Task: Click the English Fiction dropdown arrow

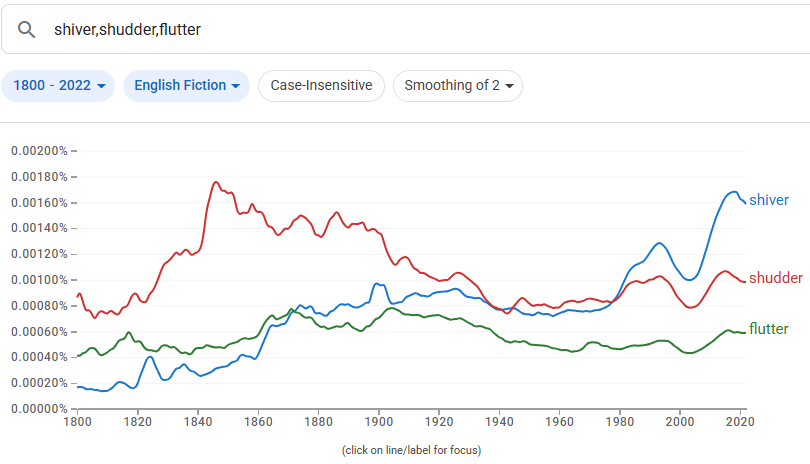Action: click(x=236, y=86)
